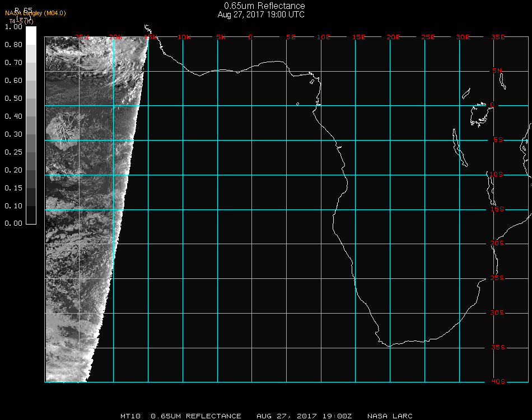Viewport: 532px width, 420px height.
Task: Click the 10E longitude label
Action: coord(323,37)
